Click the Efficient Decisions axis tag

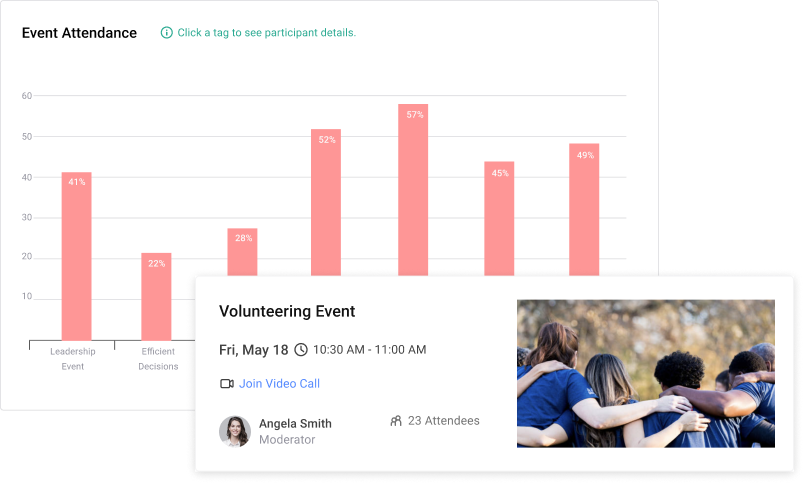pyautogui.click(x=157, y=359)
